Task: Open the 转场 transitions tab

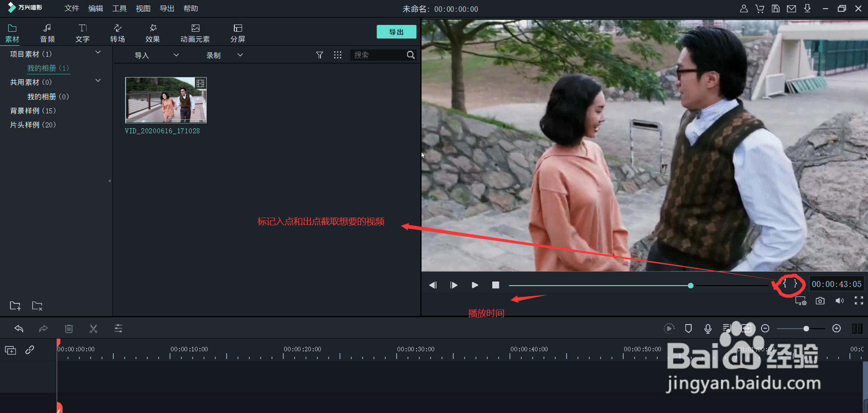Action: 117,34
